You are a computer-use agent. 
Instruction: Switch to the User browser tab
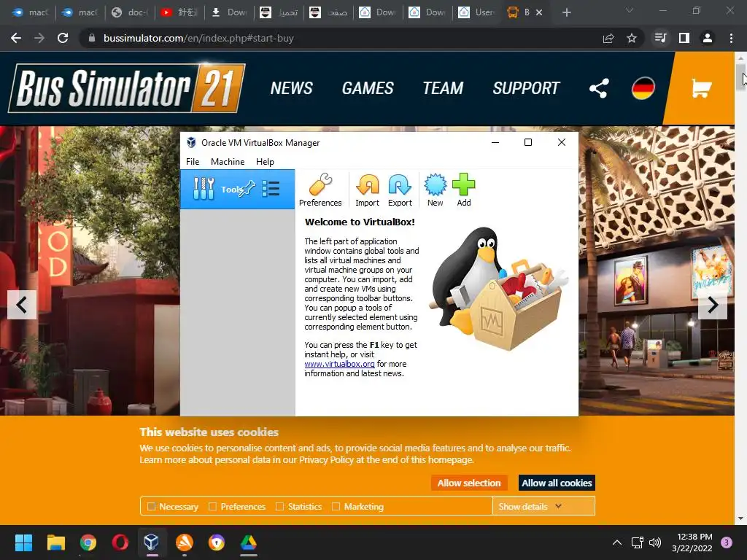point(477,12)
